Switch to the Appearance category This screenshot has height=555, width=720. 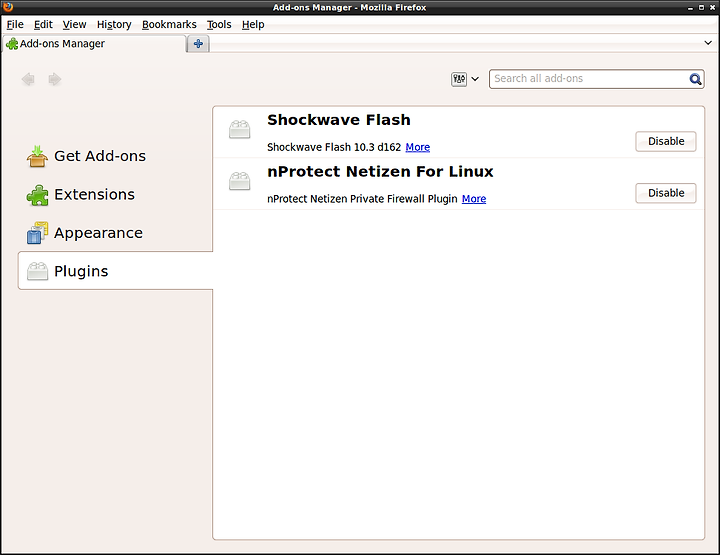coord(115,233)
